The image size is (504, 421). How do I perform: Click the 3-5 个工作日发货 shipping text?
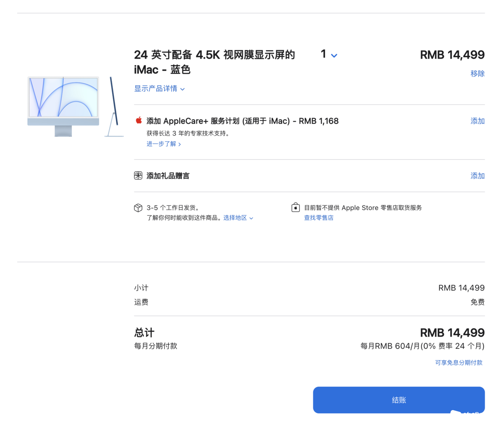pos(173,208)
